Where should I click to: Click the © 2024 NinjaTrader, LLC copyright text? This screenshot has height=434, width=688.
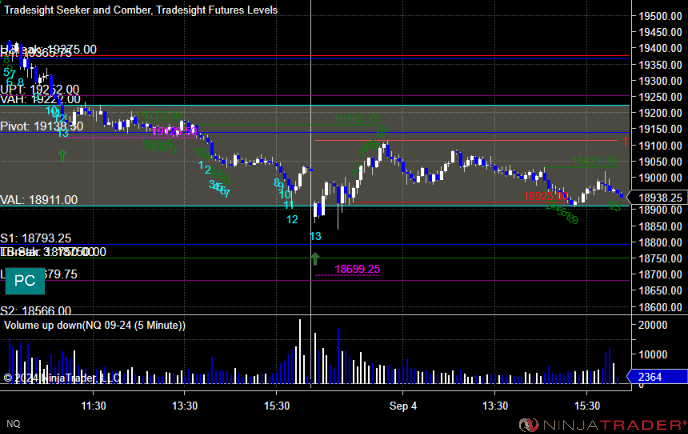point(62,378)
